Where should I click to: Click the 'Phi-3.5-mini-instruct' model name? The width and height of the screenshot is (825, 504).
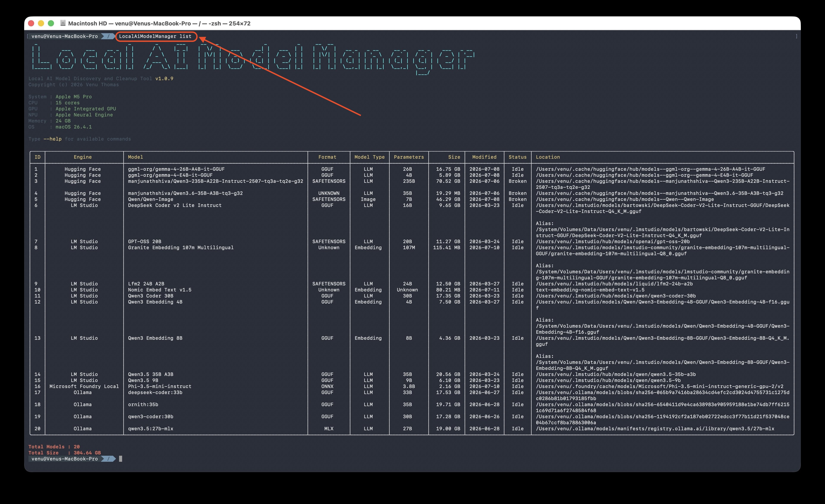tap(160, 386)
